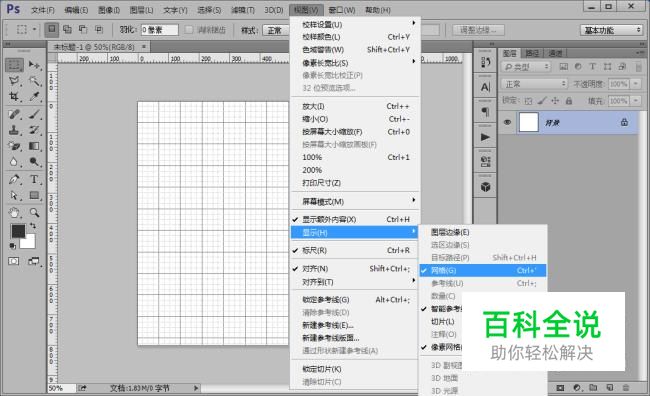The image size is (650, 396).
Task: Open the collapsed 3D panel cube icon
Action: (485, 187)
